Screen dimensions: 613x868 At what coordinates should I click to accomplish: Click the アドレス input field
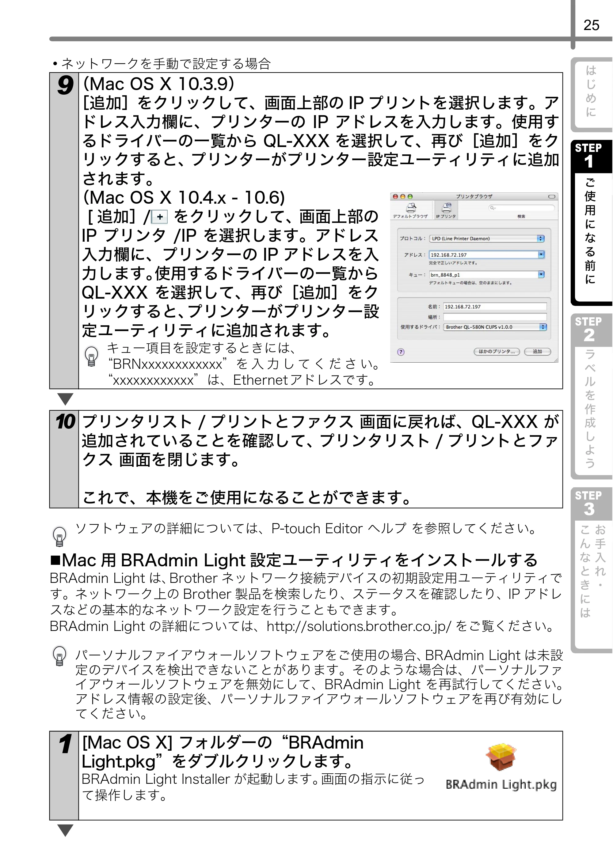coord(484,255)
